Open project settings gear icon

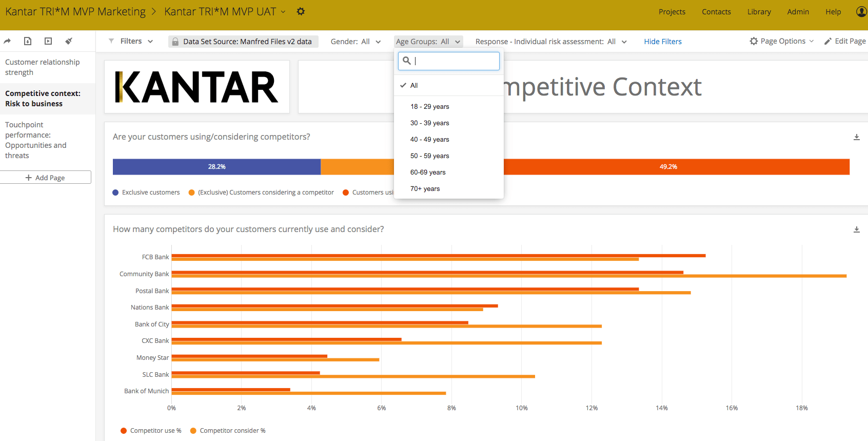[x=301, y=11]
